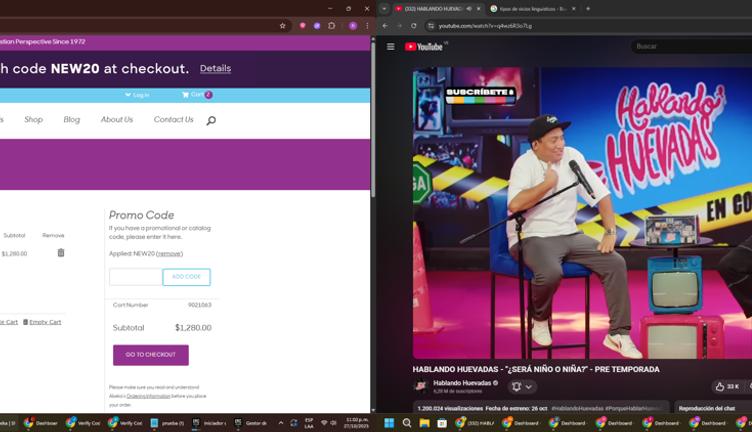Click the video title 'HABLANDO HUEVADAS - ¿SERÁ NIÑO O NIÑA?'

[536, 369]
